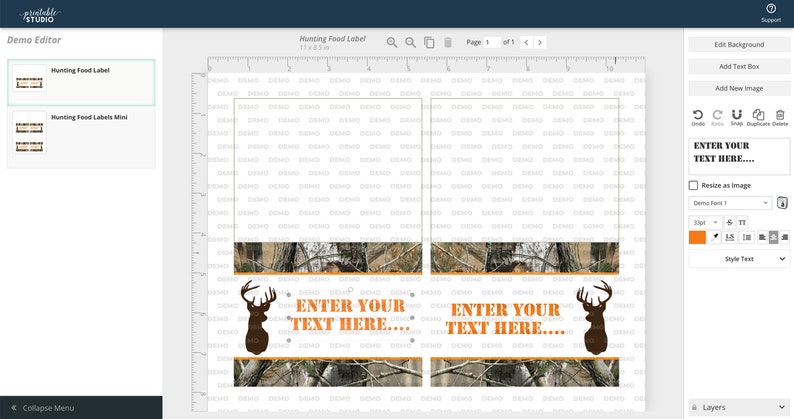Select the left orange ENTER YOUR TEXT HERE text
Image resolution: width=794 pixels, height=419 pixels.
point(350,315)
